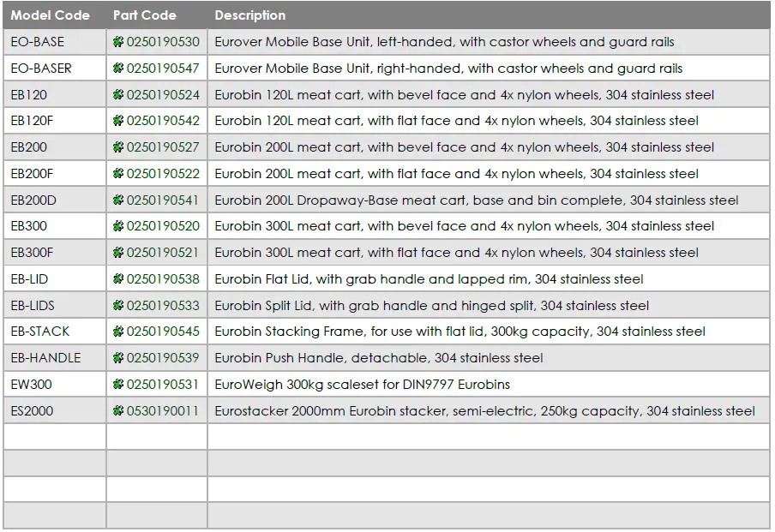Select model code ES2000
775x532 pixels.
click(x=32, y=411)
